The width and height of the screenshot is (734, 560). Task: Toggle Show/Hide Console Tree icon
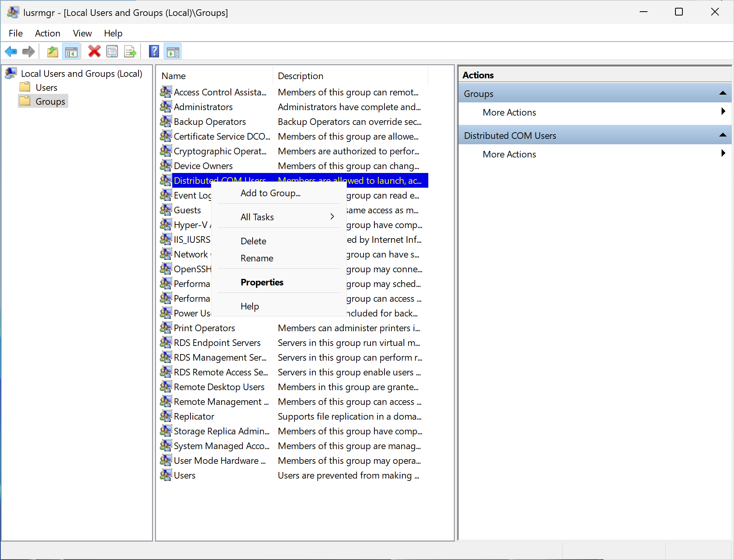71,52
